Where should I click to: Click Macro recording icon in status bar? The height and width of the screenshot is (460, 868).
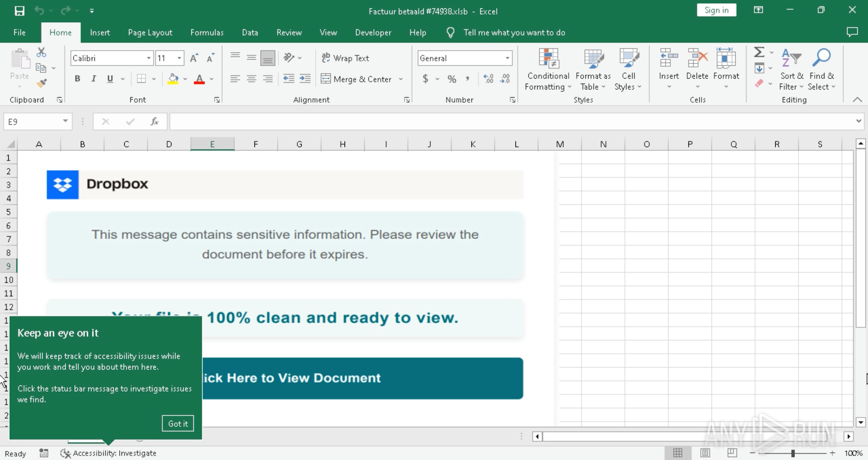coord(44,453)
